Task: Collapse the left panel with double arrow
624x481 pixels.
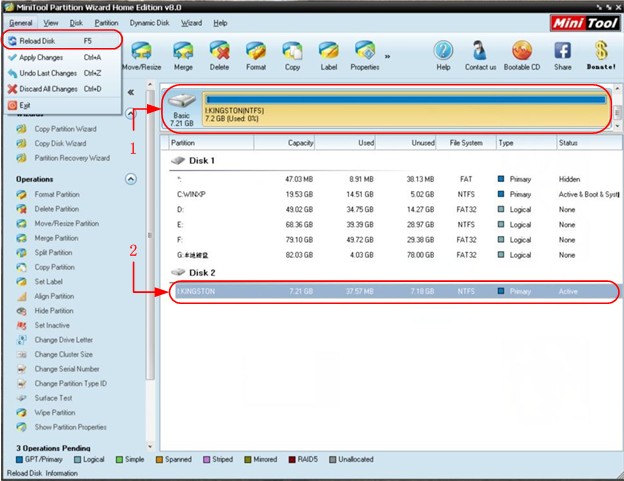Action: tap(131, 92)
